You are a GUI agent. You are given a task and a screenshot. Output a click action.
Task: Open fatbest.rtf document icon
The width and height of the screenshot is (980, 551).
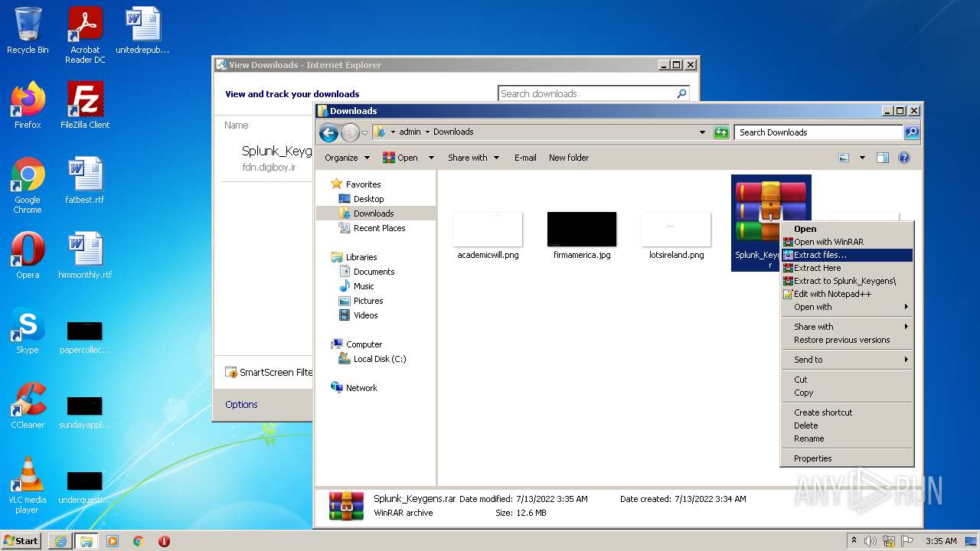[85, 181]
